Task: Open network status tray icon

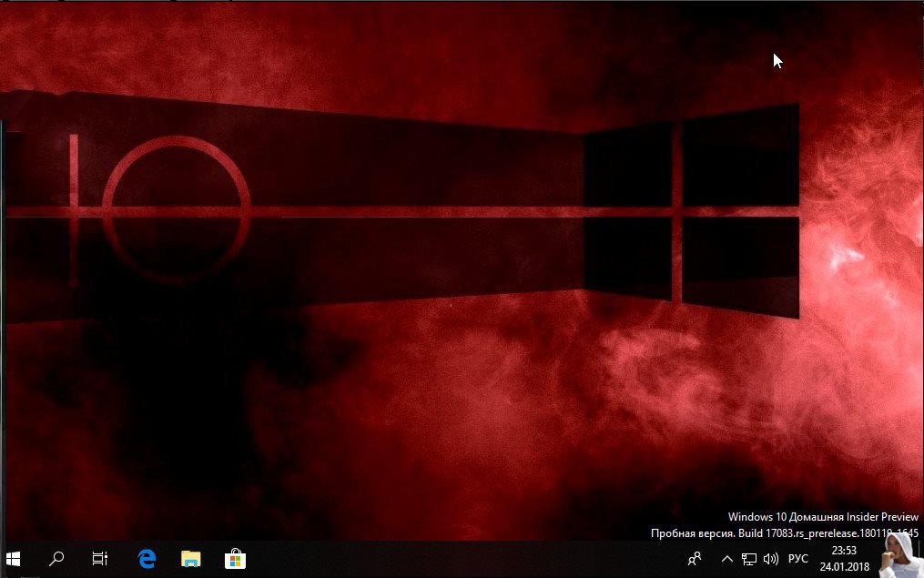Action: click(749, 559)
